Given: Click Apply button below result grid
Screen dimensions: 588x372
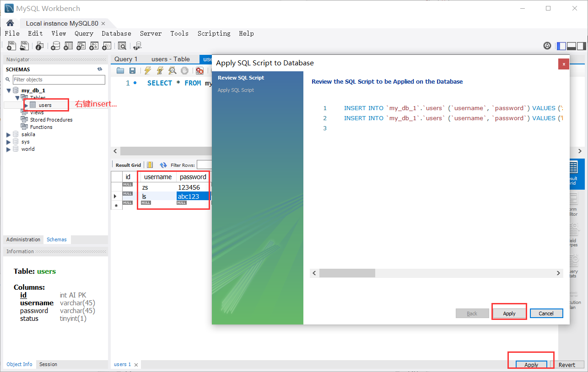Looking at the screenshot, I should point(531,365).
